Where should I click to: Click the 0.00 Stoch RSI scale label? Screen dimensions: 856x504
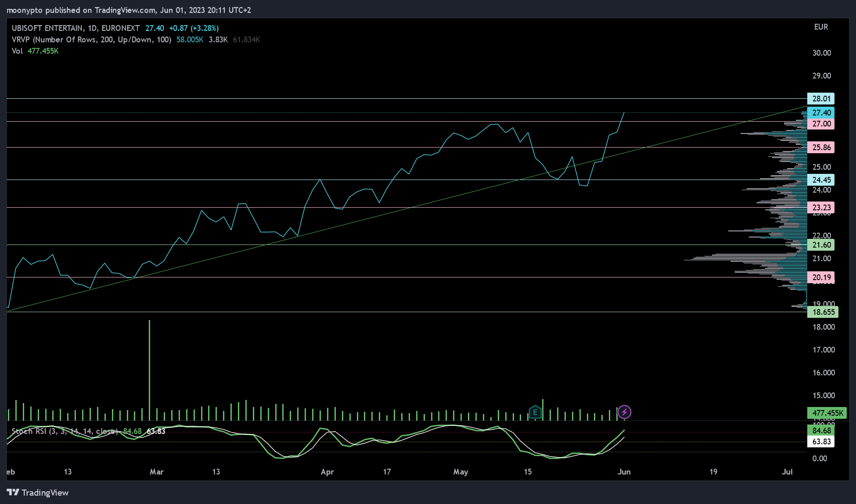pyautogui.click(x=820, y=458)
